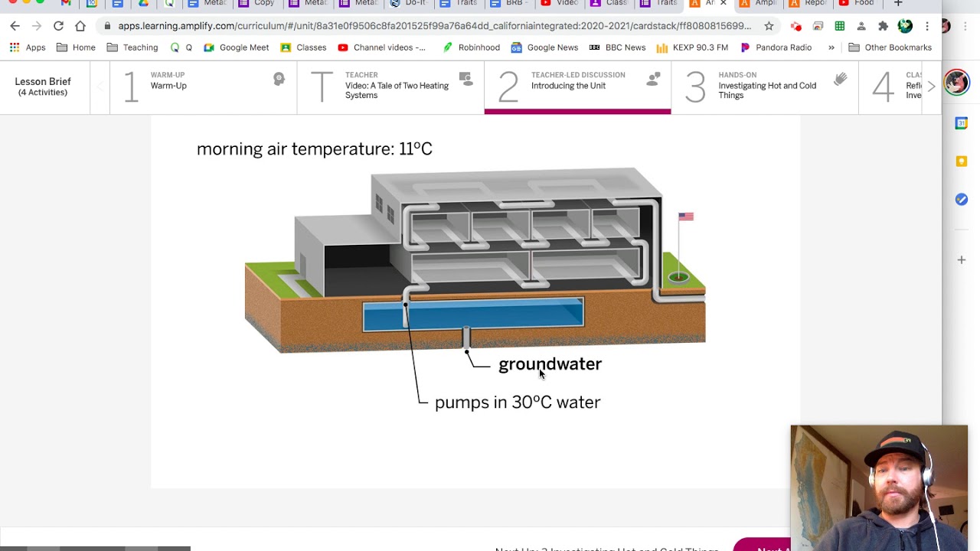The width and height of the screenshot is (980, 551).
Task: Click the person-shaped extension icon
Action: click(861, 26)
